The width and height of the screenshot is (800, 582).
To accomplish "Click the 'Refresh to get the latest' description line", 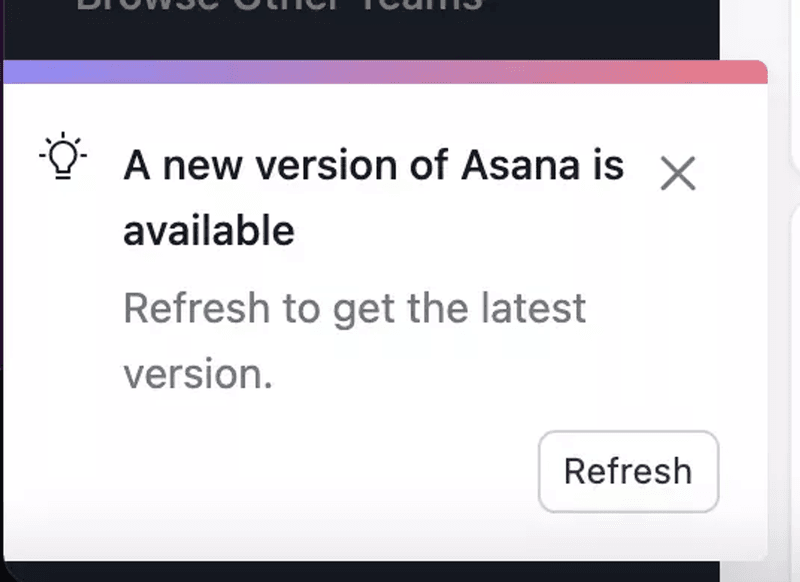I will click(x=354, y=308).
